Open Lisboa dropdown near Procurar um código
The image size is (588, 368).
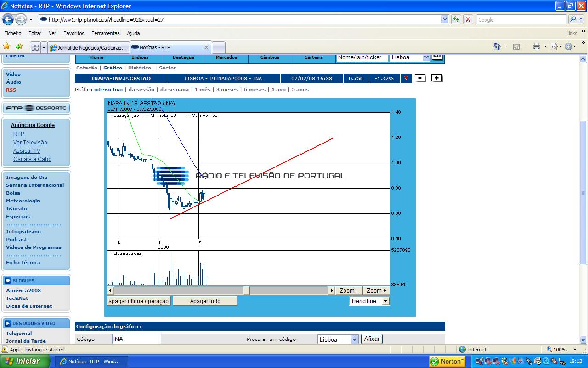point(354,339)
